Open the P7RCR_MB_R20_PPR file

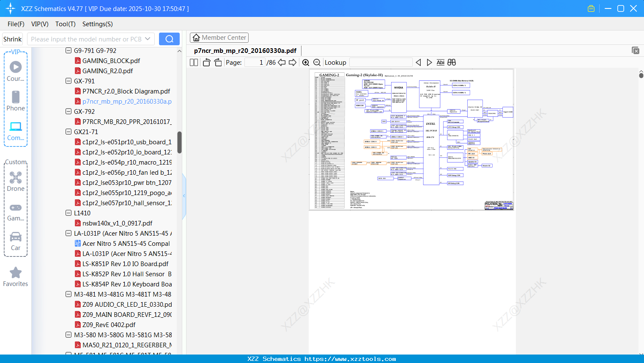(x=127, y=121)
